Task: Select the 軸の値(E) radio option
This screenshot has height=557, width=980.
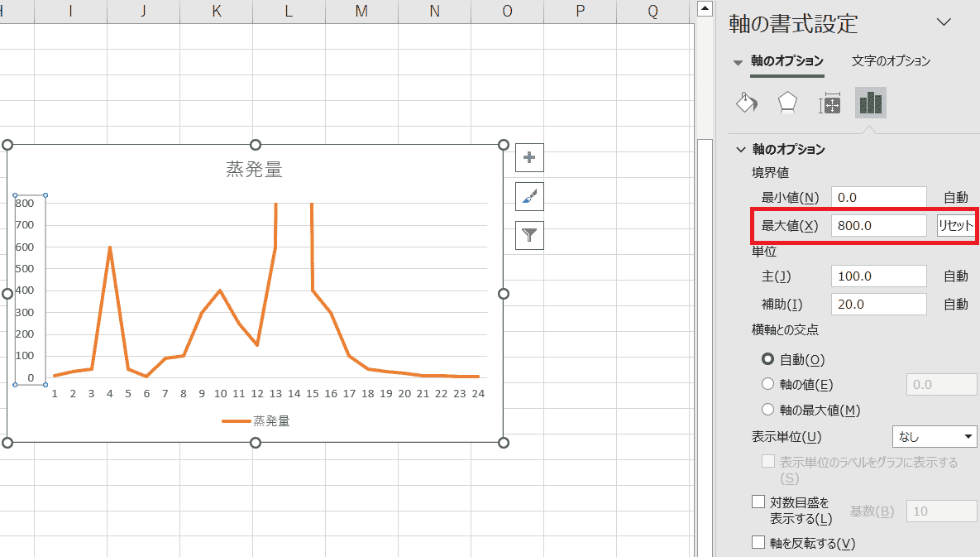Action: pos(767,384)
